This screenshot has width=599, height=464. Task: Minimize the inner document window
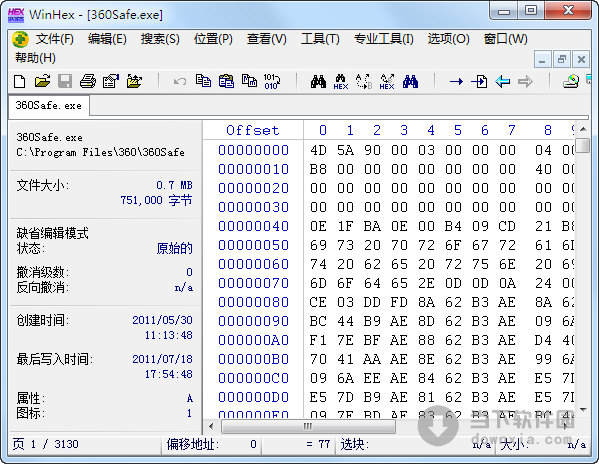tap(542, 59)
